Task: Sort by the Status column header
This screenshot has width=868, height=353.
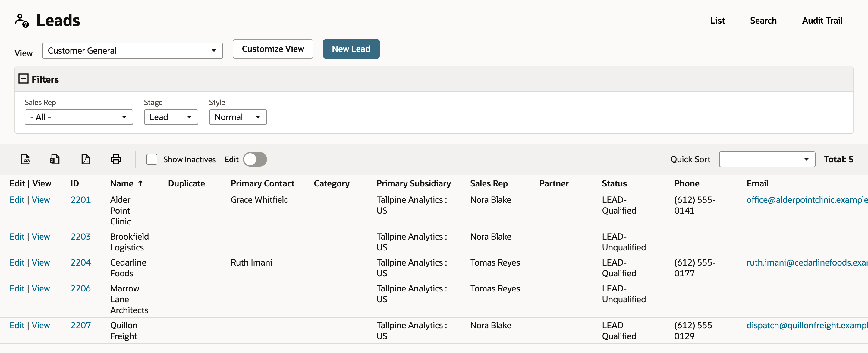Action: 614,183
